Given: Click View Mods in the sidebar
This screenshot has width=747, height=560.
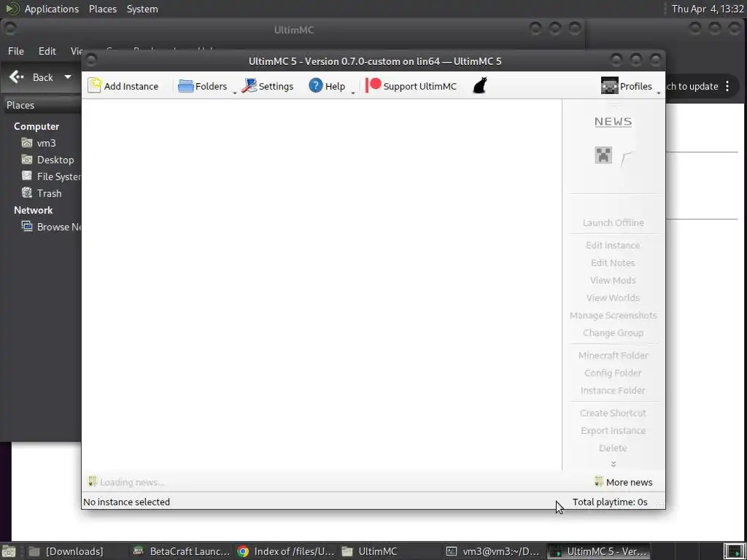Looking at the screenshot, I should [x=613, y=281].
